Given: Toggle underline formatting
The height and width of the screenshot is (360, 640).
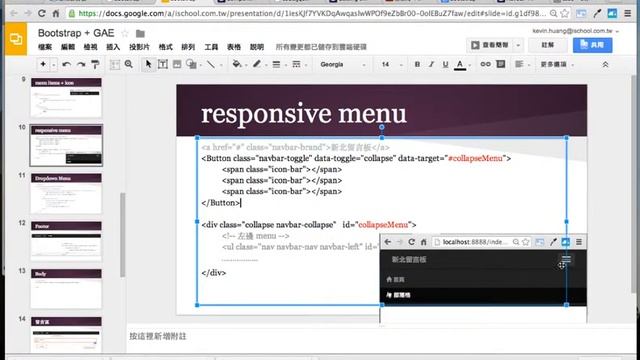Looking at the screenshot, I should (445, 64).
